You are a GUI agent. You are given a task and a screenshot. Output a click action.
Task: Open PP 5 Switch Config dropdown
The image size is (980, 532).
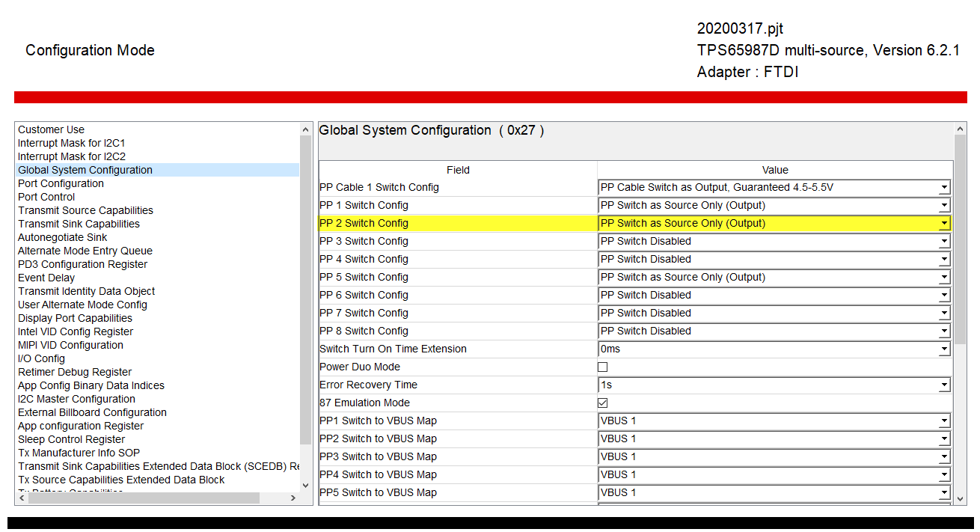pyautogui.click(x=774, y=277)
